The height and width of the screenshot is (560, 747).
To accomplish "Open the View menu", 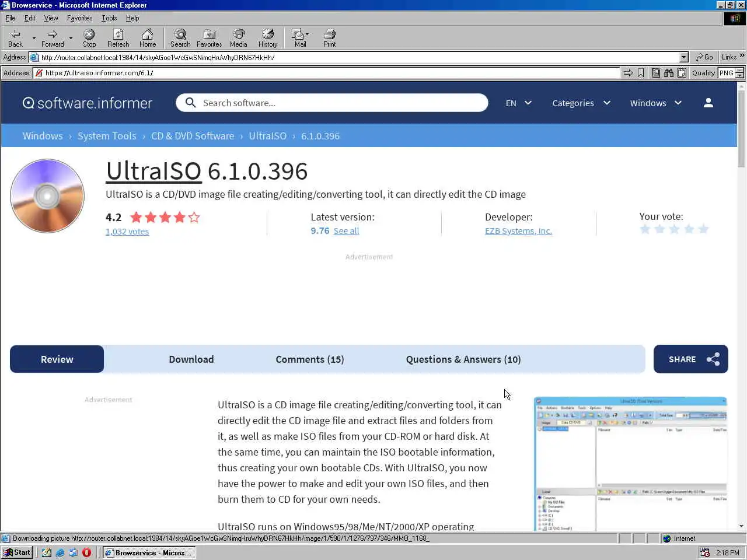I will pos(51,18).
